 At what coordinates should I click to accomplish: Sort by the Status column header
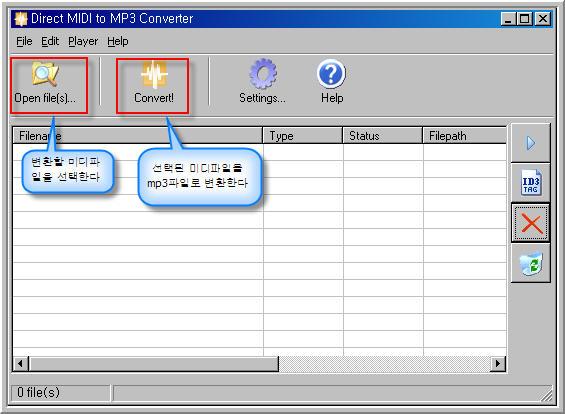tap(383, 136)
